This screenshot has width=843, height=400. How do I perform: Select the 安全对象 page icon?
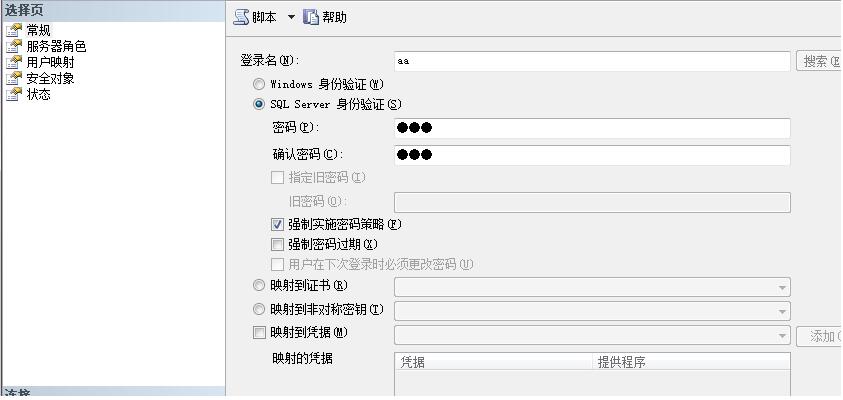point(14,78)
